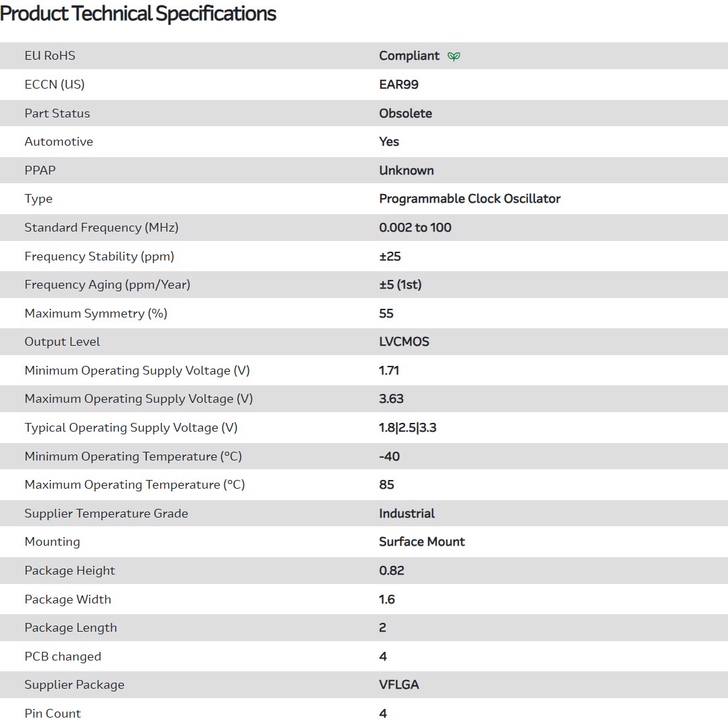Screen dimensions: 728x725
Task: Click the Product Technical Specifications heading
Action: (138, 14)
